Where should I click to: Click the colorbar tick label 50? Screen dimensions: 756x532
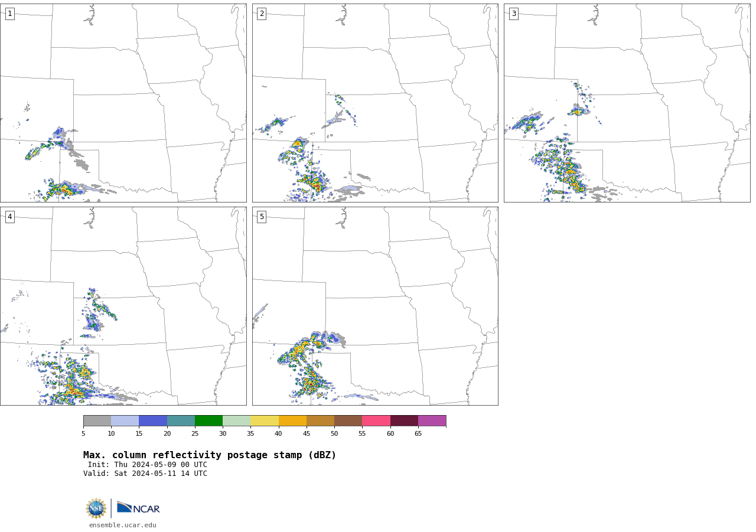coord(334,434)
